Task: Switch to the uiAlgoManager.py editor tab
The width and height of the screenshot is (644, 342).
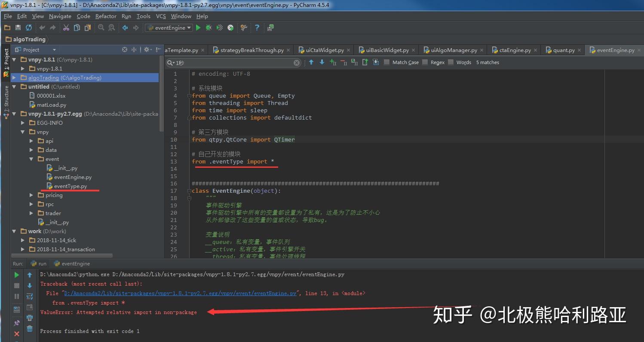Action: (454, 50)
